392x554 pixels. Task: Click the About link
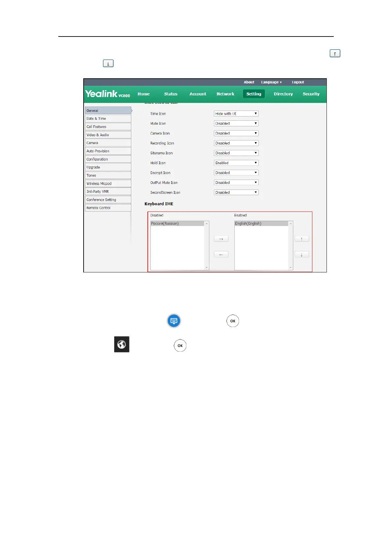tap(249, 82)
